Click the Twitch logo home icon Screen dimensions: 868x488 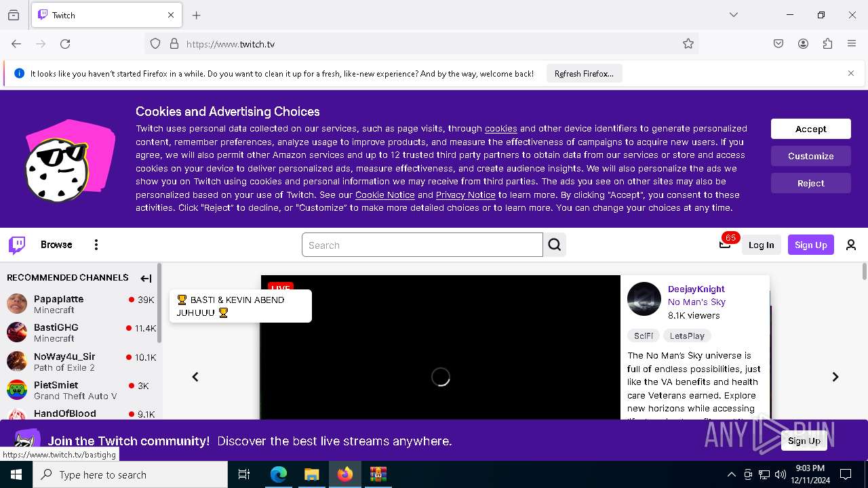[x=17, y=245]
